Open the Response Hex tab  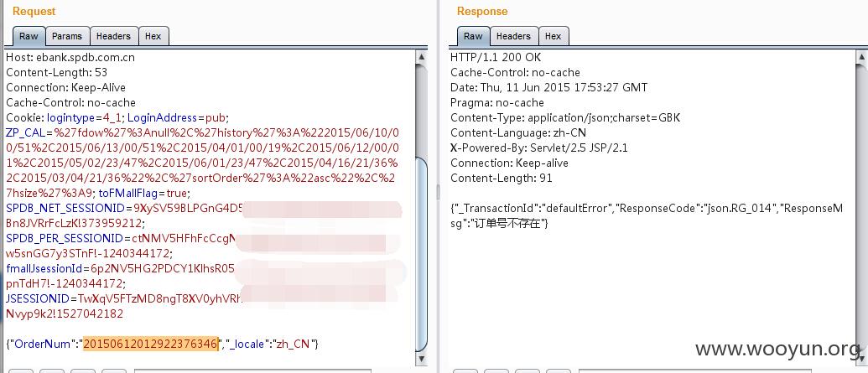point(554,36)
